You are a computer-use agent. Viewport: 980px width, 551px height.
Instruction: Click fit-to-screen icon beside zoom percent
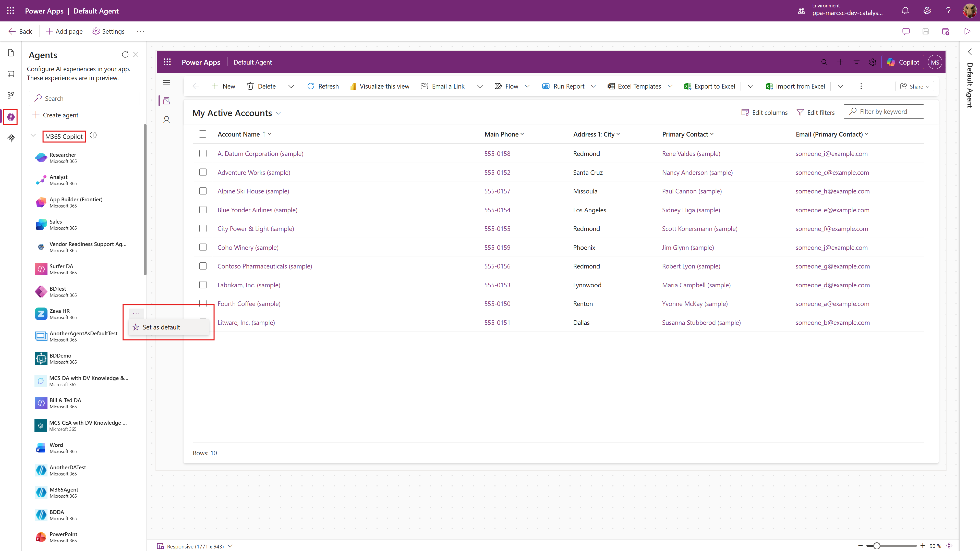tap(949, 546)
